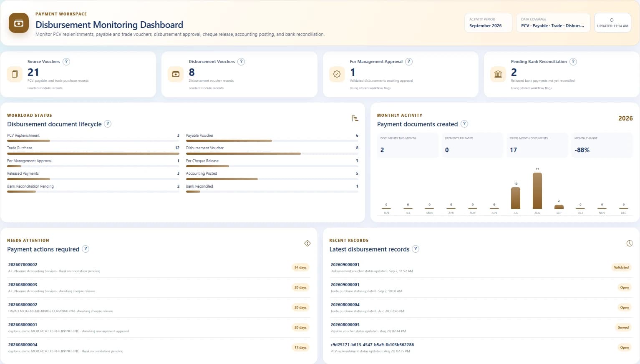Click the refresh icon above Updated 11:14 AM
640x364 pixels.
612,20
